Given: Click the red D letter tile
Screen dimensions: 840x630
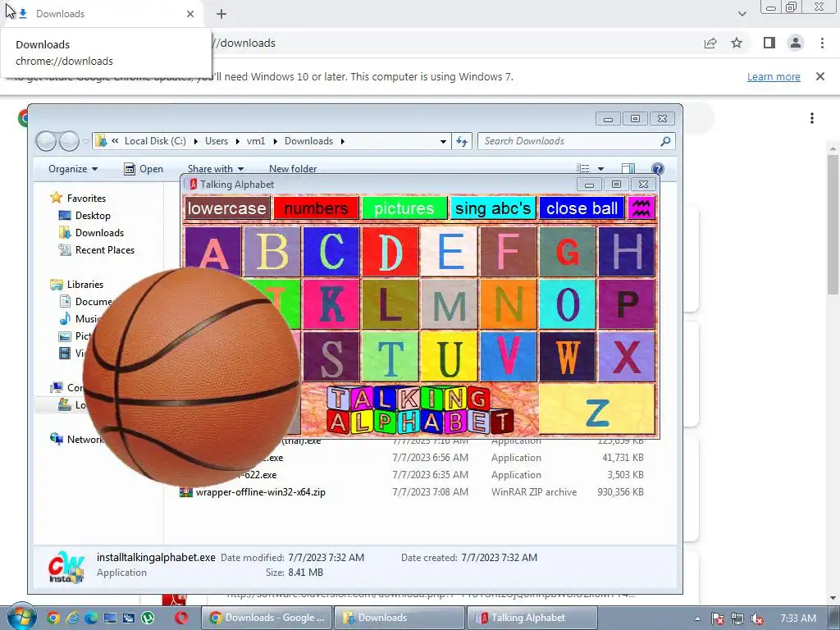Looking at the screenshot, I should [390, 251].
